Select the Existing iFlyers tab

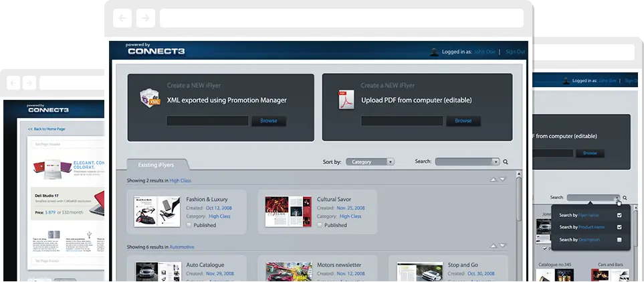tap(156, 165)
